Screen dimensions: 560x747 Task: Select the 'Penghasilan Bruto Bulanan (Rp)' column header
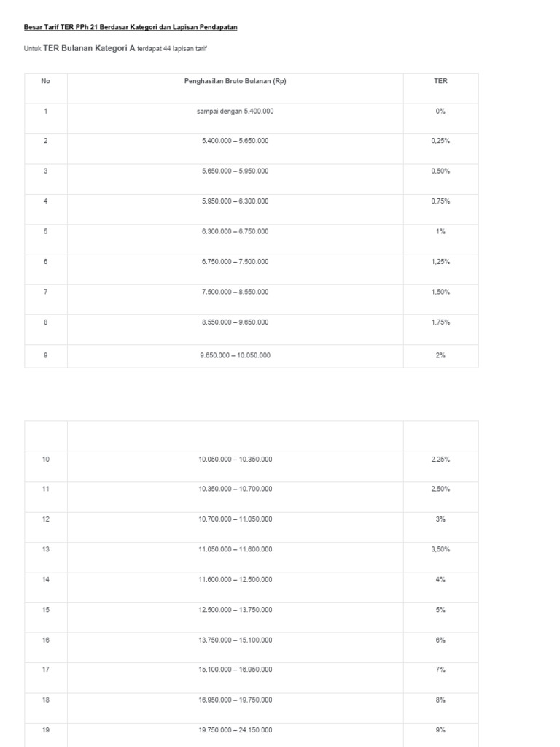pos(235,81)
